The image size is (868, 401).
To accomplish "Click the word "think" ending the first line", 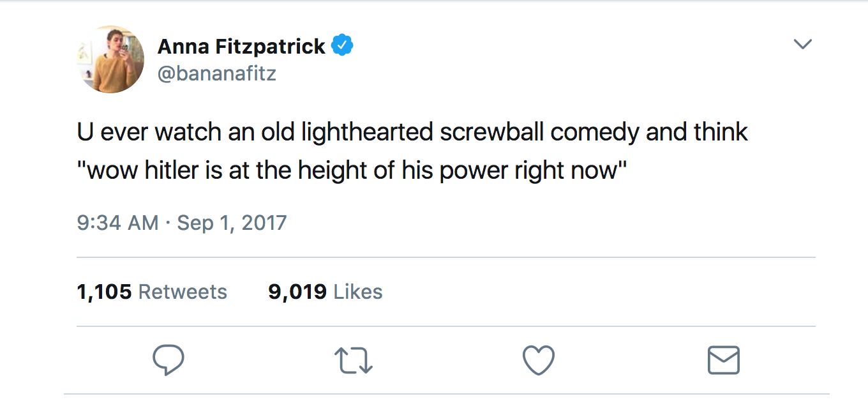I will tap(721, 132).
